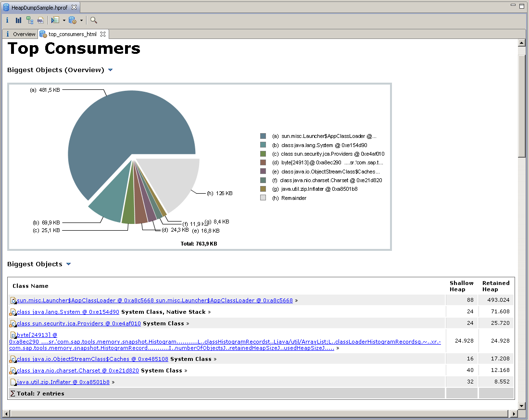529x420 pixels.
Task: Click the report icon on the top_consumers_html tab
Action: click(x=42, y=34)
